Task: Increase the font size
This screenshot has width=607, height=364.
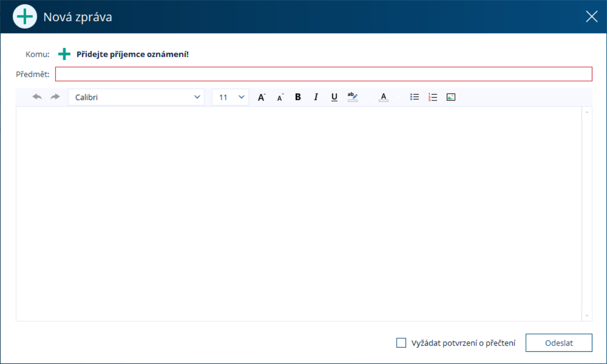Action: coord(261,97)
